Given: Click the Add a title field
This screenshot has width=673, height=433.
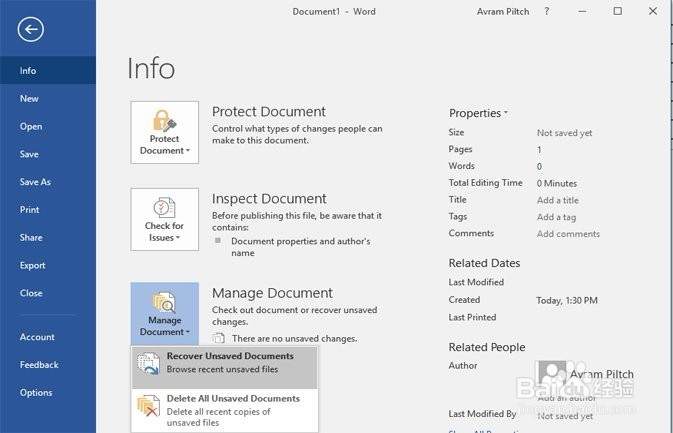Looking at the screenshot, I should pos(558,200).
